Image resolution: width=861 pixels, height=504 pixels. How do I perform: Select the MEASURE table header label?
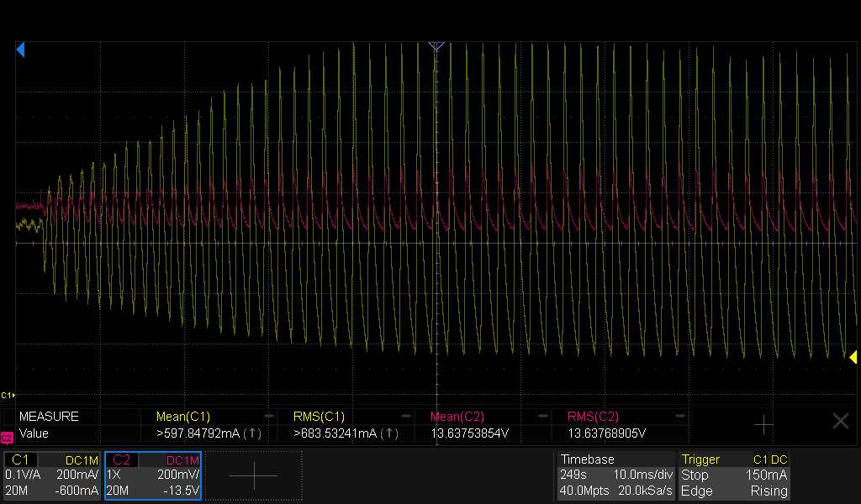[x=49, y=417]
